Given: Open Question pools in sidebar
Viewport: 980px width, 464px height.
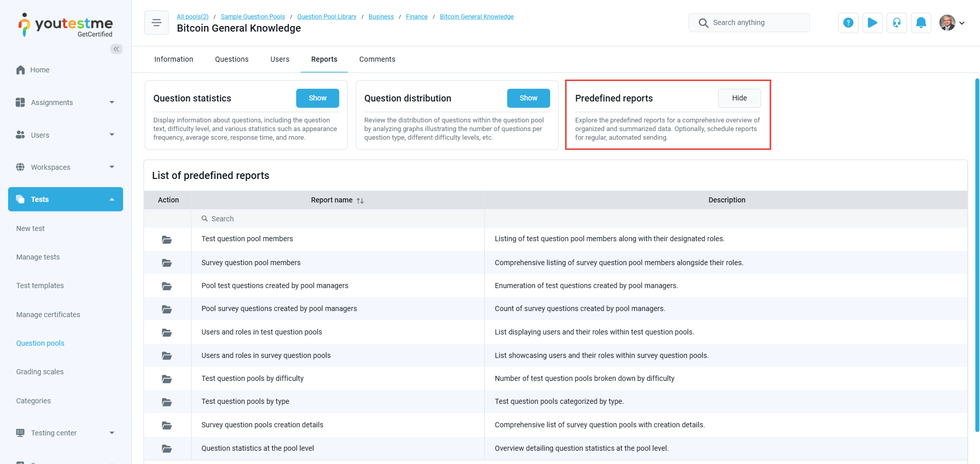Looking at the screenshot, I should coord(40,343).
